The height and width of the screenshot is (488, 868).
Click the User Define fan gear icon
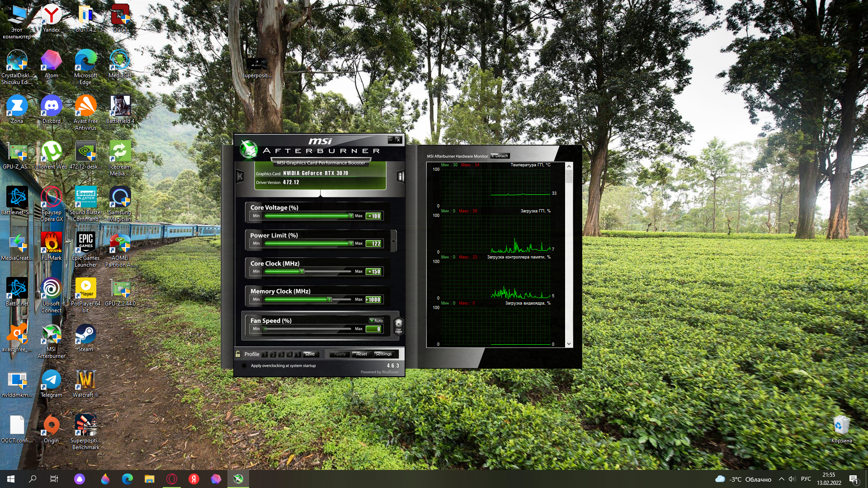tap(398, 325)
